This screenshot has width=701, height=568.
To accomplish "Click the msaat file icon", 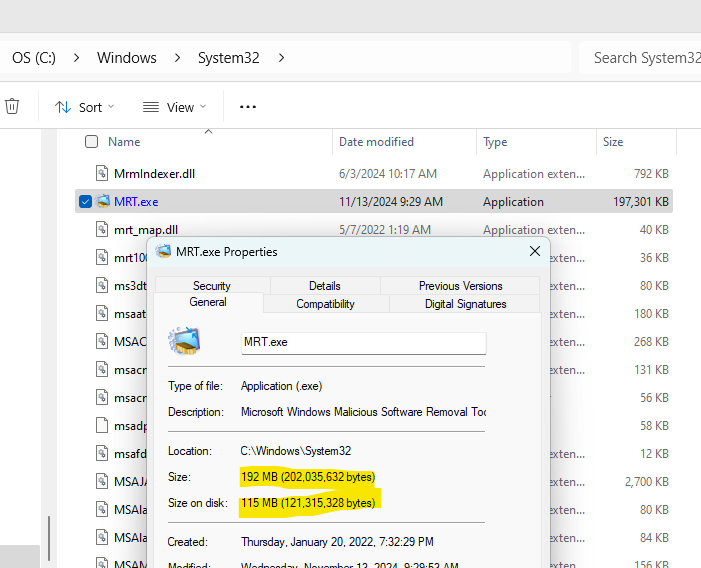I will click(x=102, y=313).
